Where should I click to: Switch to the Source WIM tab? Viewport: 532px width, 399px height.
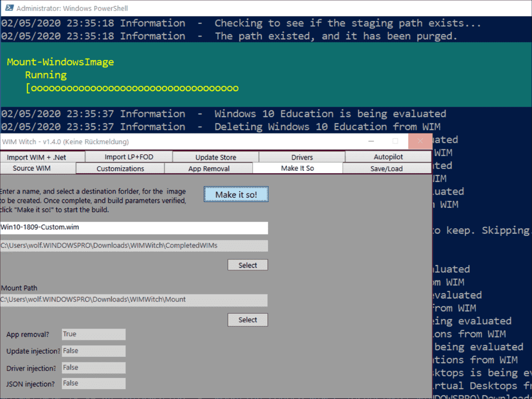[31, 168]
